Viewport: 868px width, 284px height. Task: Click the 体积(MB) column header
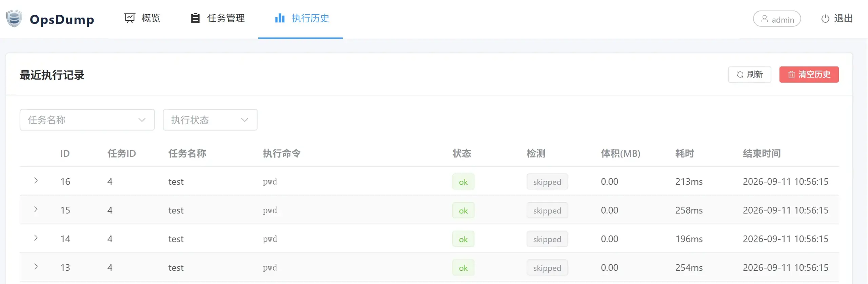click(620, 154)
